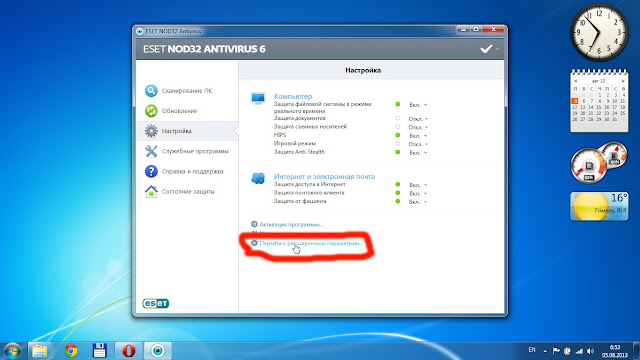Image resolution: width=640 pixels, height=360 pixels.
Task: Click the EN language indicator
Action: 532,350
